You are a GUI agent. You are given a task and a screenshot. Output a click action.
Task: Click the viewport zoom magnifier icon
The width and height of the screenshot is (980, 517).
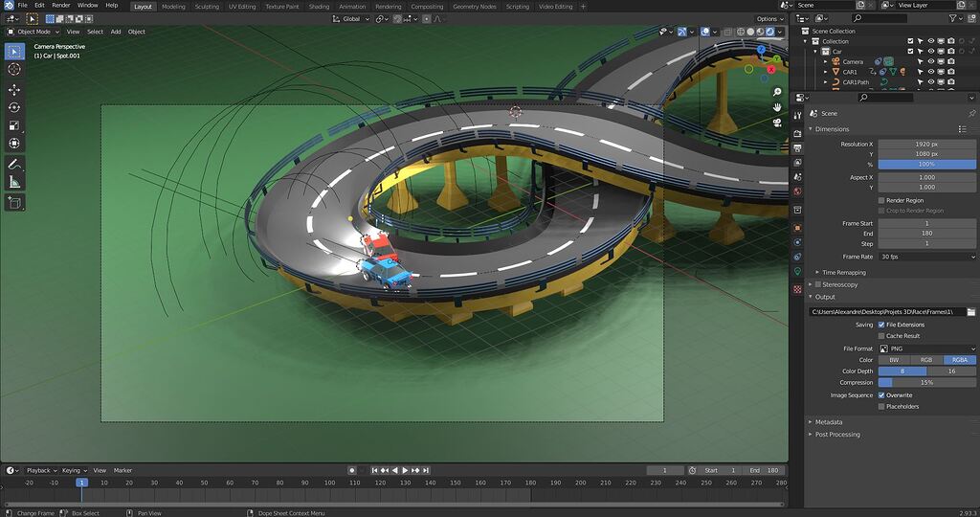777,93
